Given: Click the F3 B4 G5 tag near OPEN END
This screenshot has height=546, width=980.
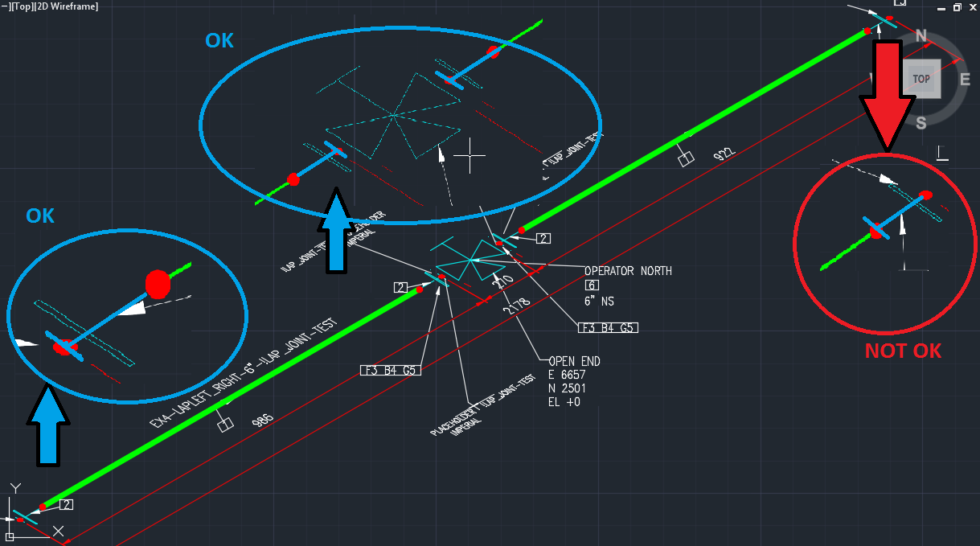Looking at the screenshot, I should (x=608, y=327).
